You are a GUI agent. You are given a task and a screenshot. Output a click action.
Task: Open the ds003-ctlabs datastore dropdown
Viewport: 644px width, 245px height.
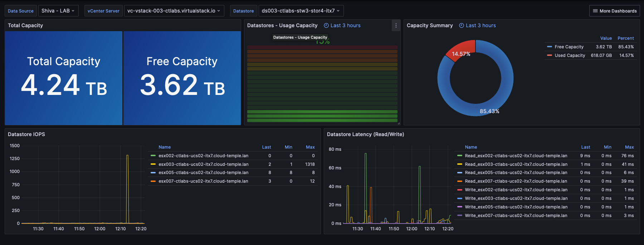pos(301,11)
